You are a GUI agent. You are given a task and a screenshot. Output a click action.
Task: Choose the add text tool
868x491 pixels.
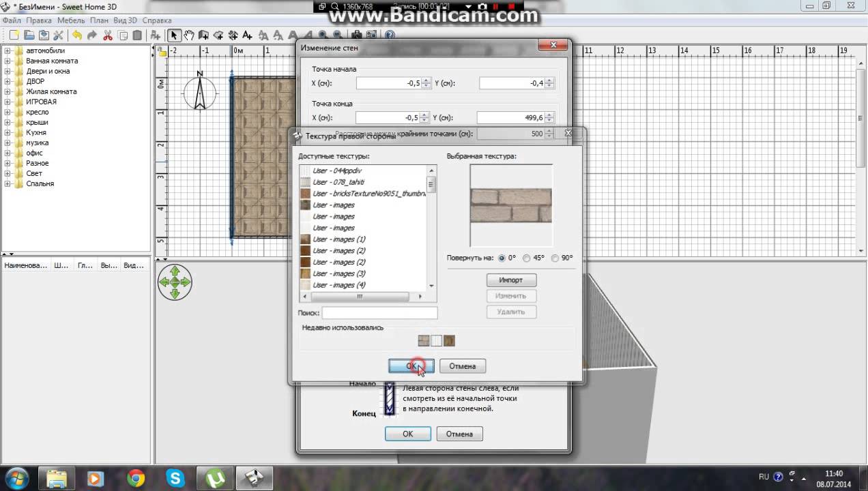(247, 35)
